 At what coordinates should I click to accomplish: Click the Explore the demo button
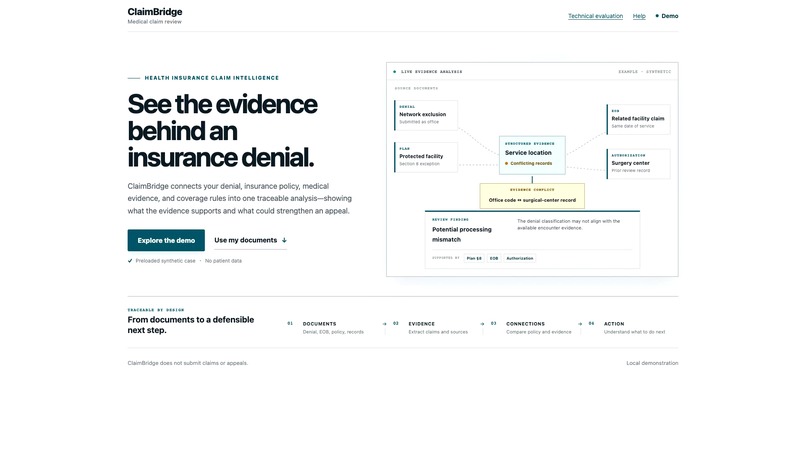(166, 240)
